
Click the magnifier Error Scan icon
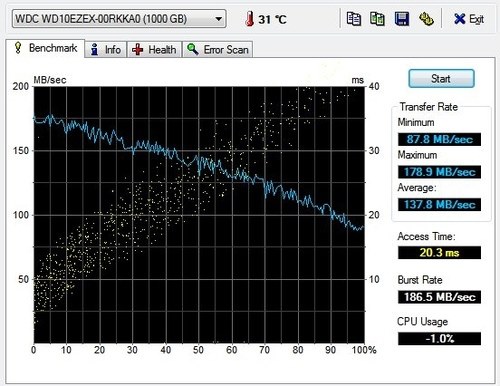[x=193, y=49]
